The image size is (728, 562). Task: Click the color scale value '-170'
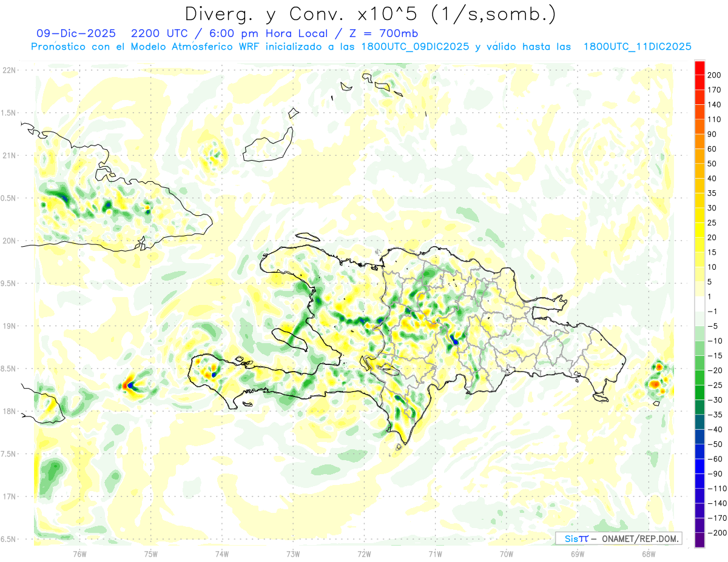[716, 518]
